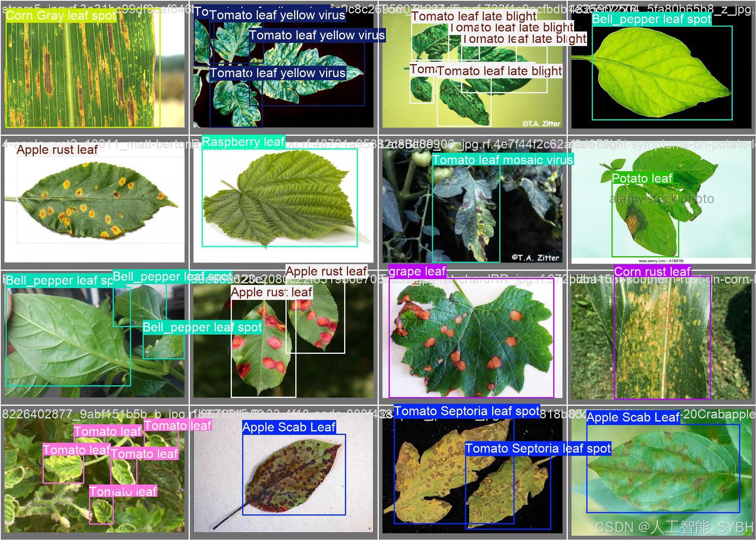
Task: Select the topmost Tomato leaf late blight label
Action: pos(474,16)
